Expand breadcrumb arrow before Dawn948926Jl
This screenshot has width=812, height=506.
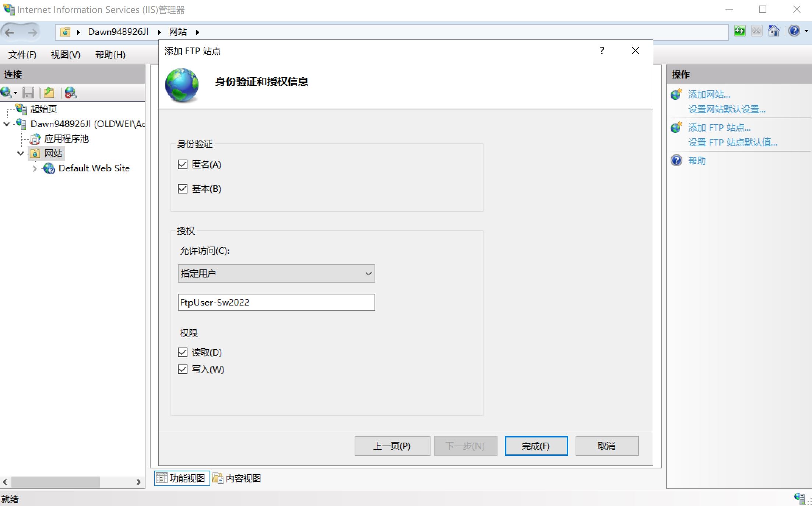[78, 32]
